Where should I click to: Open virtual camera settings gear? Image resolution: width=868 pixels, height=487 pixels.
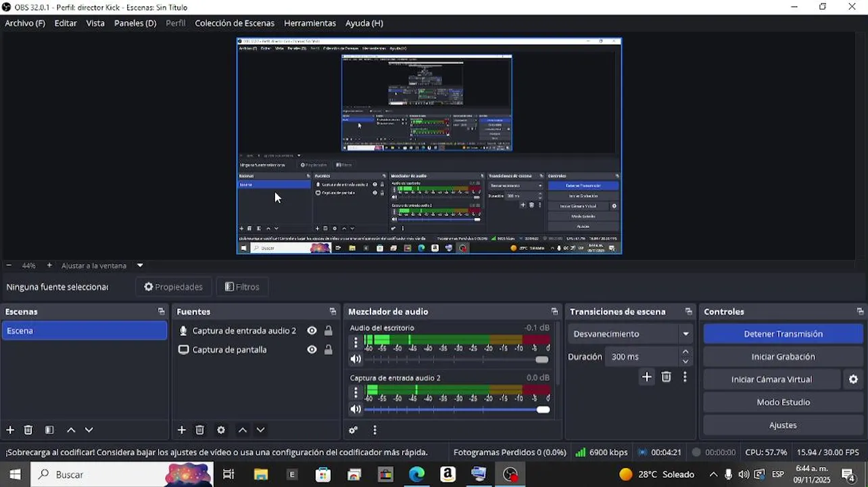(x=853, y=379)
